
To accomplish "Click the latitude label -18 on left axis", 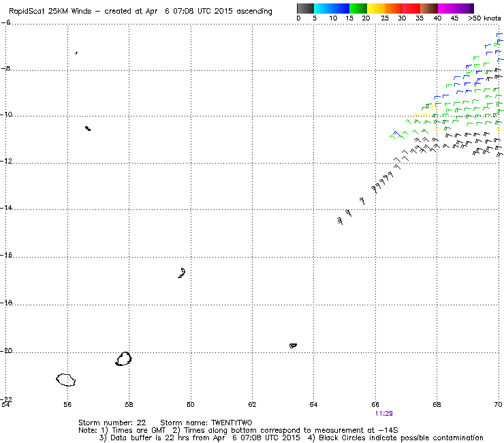I will 5,303.
